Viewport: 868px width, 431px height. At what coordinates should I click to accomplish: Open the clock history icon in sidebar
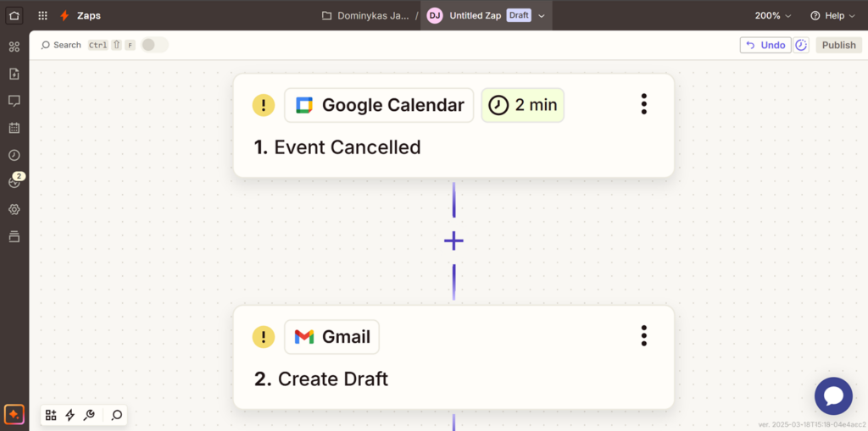coord(14,155)
